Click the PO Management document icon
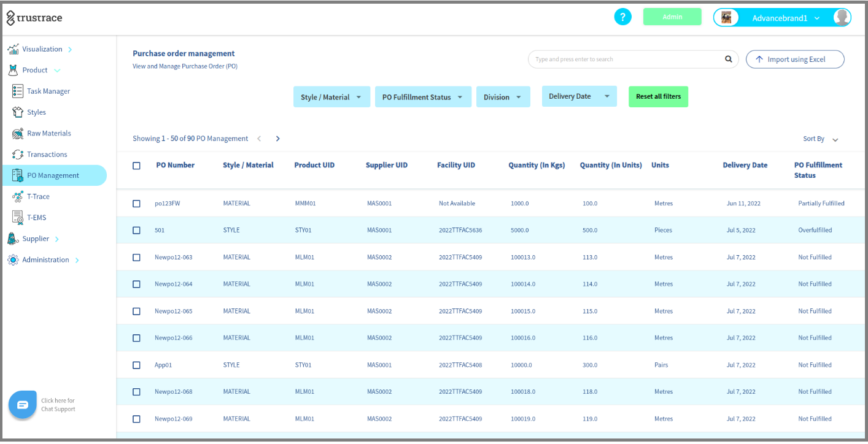Image resolution: width=868 pixels, height=444 pixels. coord(18,175)
